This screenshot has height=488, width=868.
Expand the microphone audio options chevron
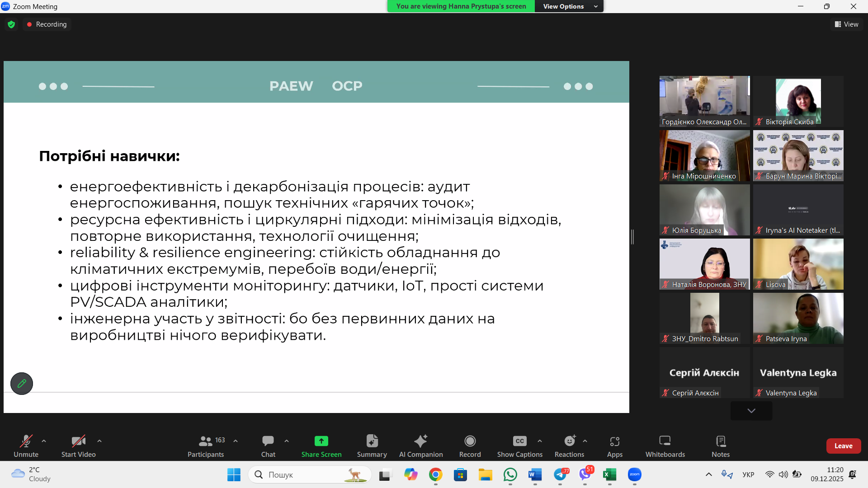[43, 441]
